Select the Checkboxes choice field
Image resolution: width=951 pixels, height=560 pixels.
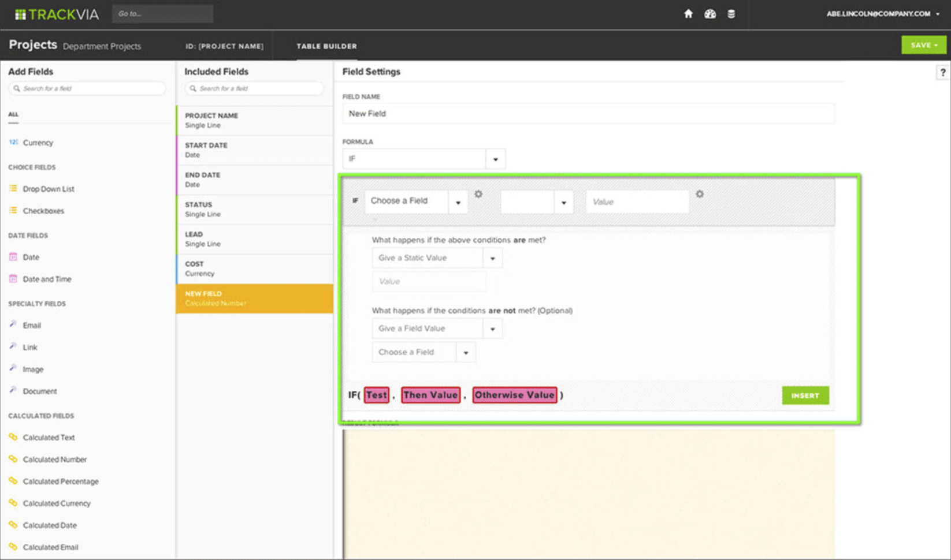(x=43, y=211)
